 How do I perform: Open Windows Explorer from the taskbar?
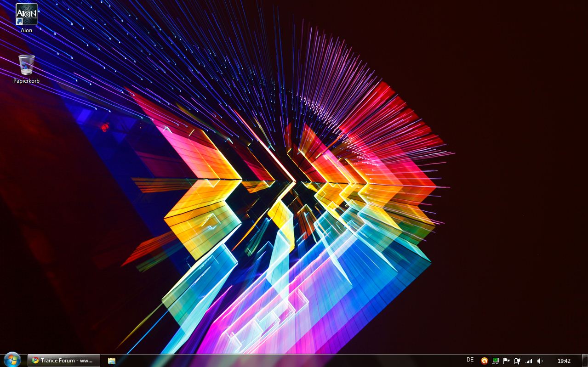click(111, 361)
